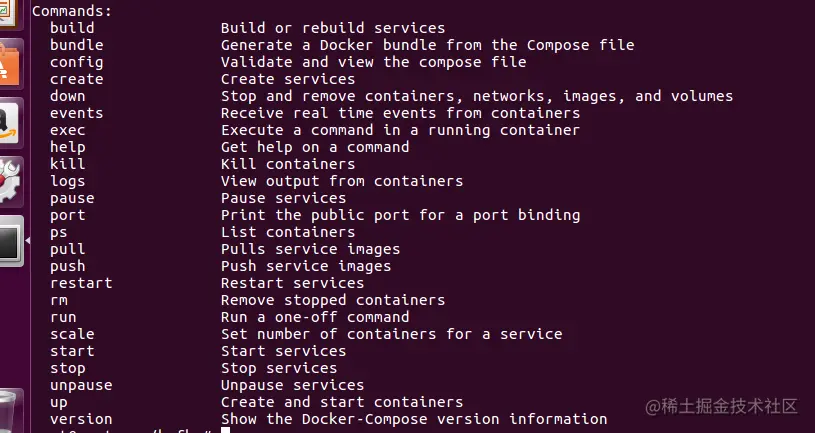This screenshot has height=433, width=815.
Task: Click the 'config' command name
Action: [76, 62]
